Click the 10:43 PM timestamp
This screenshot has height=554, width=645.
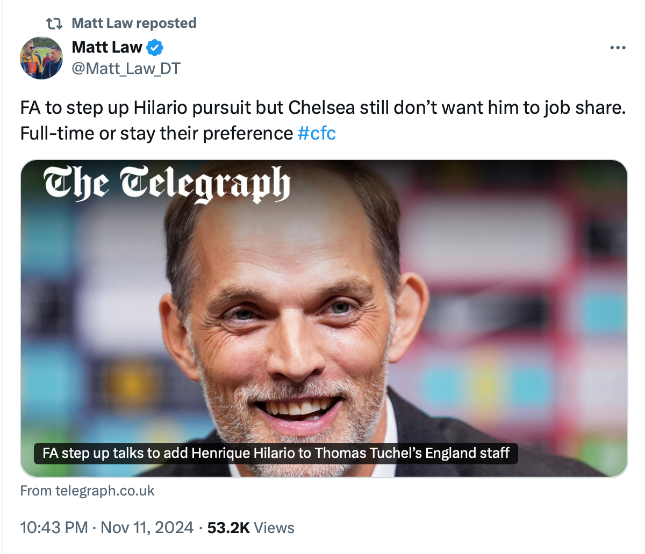[55, 527]
